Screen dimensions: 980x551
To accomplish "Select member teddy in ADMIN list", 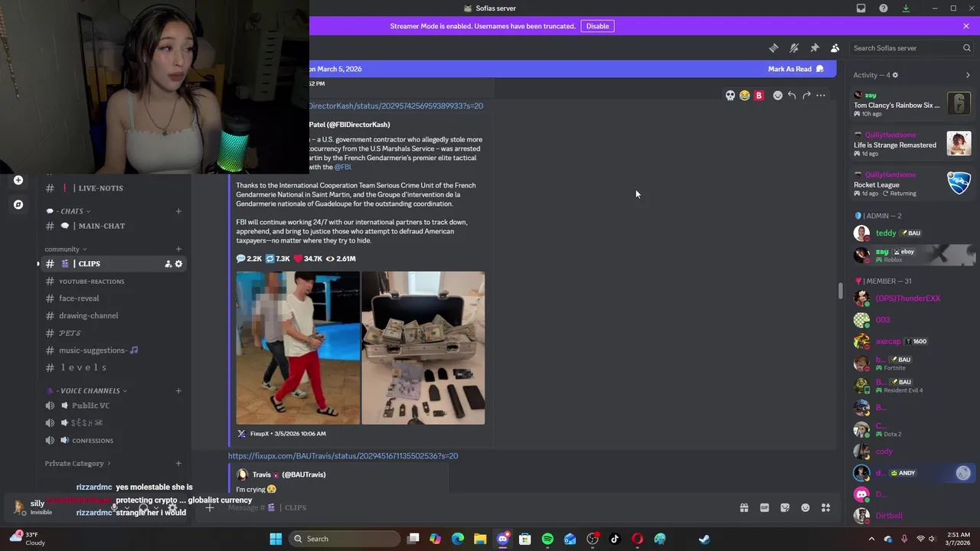I will click(913, 233).
